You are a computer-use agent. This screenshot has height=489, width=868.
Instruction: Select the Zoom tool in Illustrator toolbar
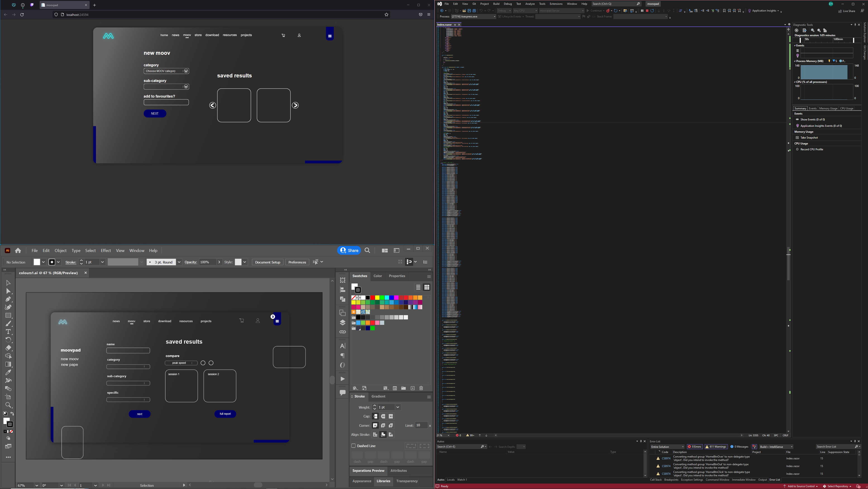point(8,405)
